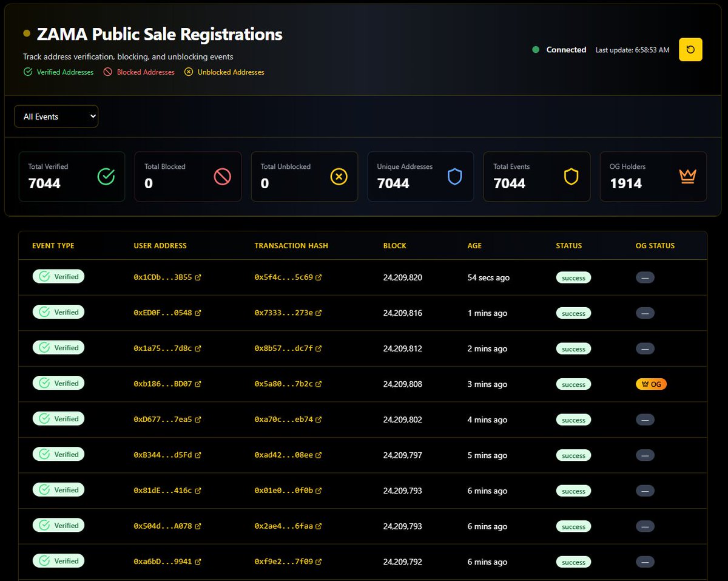Open external link icon beside hash 0xa70c...eb74
Screen dimensions: 728x581
tap(318, 420)
